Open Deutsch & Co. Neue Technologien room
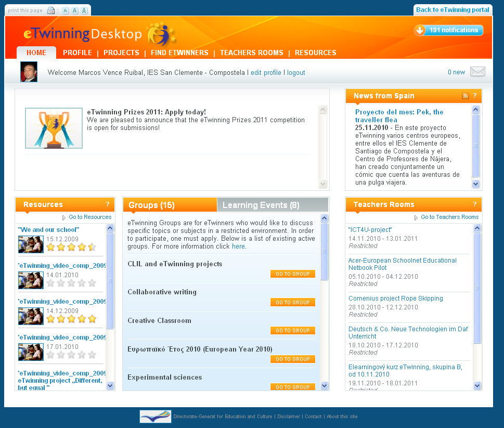 click(408, 332)
